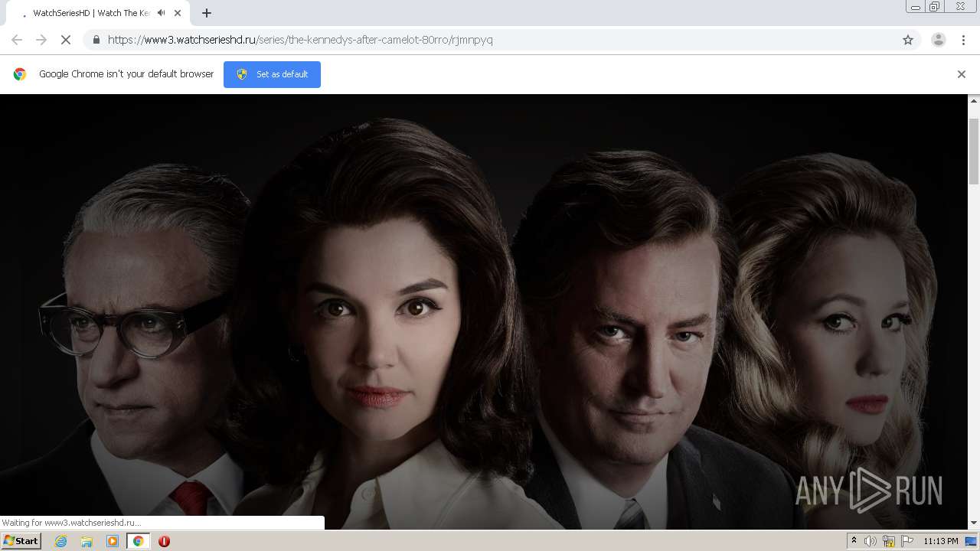
Task: Go forward with the arrow button
Action: pyautogui.click(x=41, y=40)
